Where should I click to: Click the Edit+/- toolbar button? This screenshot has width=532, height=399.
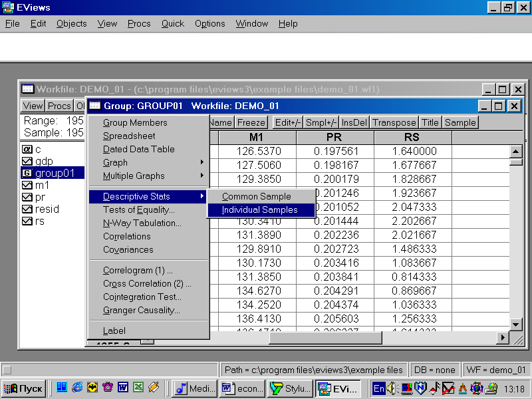[x=288, y=122]
